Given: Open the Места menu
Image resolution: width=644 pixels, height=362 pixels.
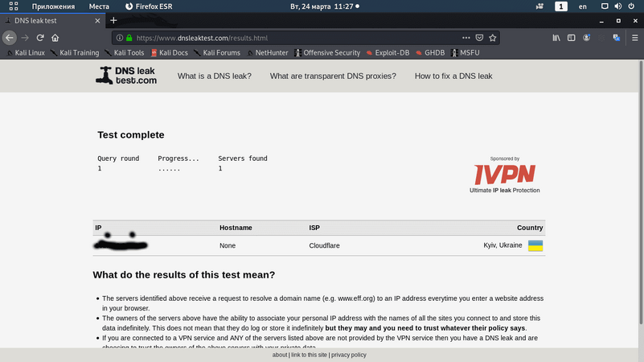Looking at the screenshot, I should click(99, 6).
